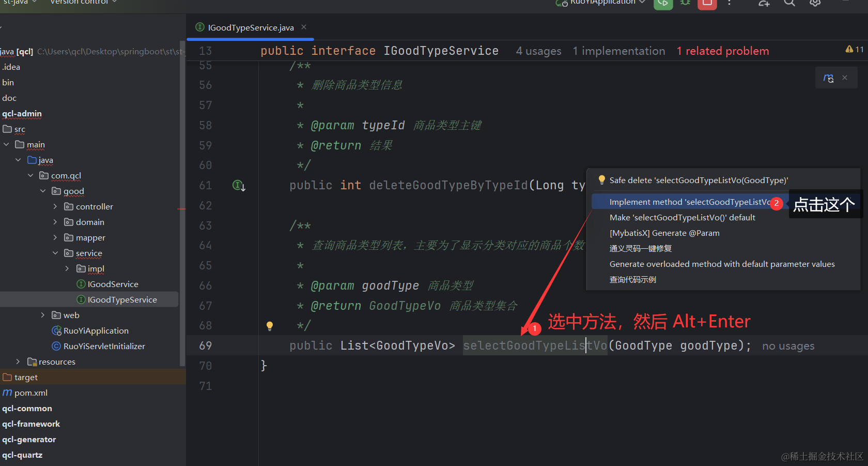Collapse the service package
This screenshot has width=868, height=466.
[55, 253]
